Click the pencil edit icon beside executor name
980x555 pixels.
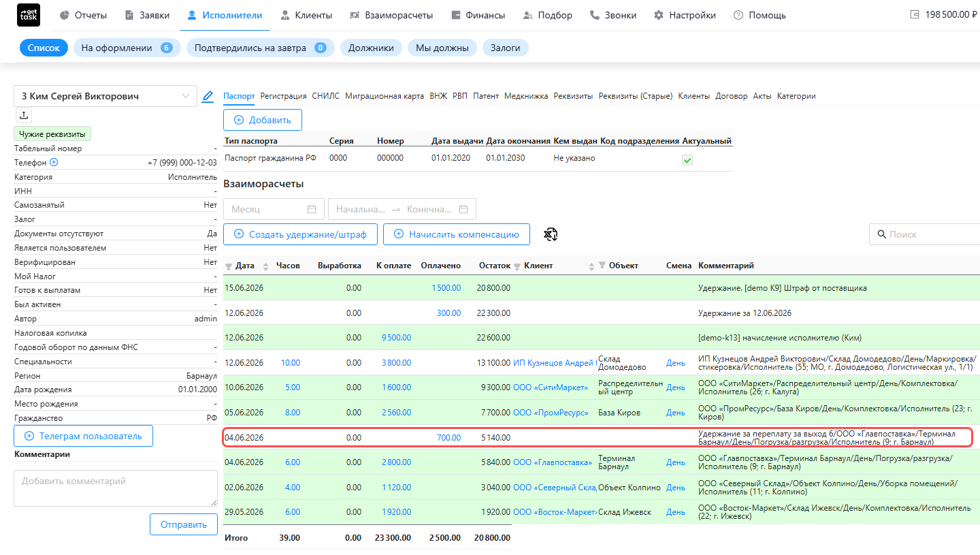[208, 97]
